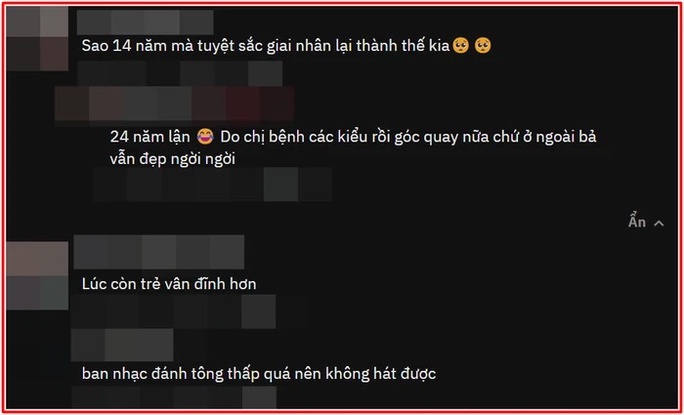Image resolution: width=684 pixels, height=415 pixels.
Task: Select the comment 'Sao 14 năm mà tuyệt sắc giai nhân'
Action: pos(265,46)
